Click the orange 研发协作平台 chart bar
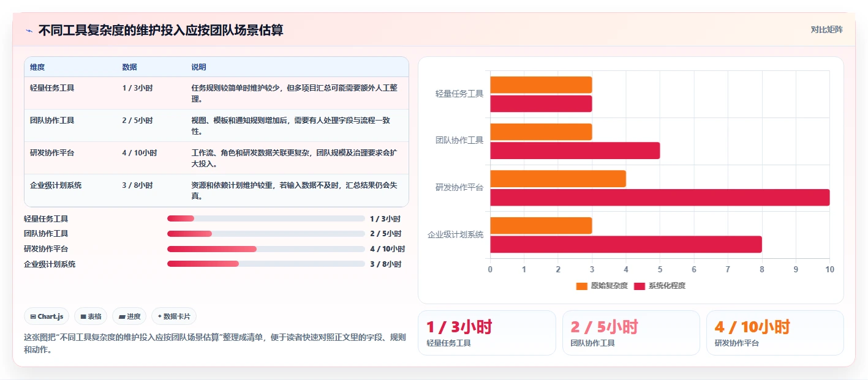This screenshot has height=380, width=868. point(558,179)
